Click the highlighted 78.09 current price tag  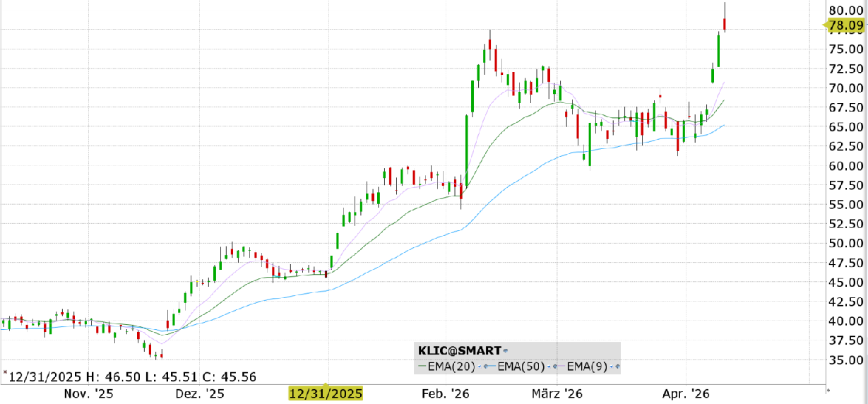[845, 25]
